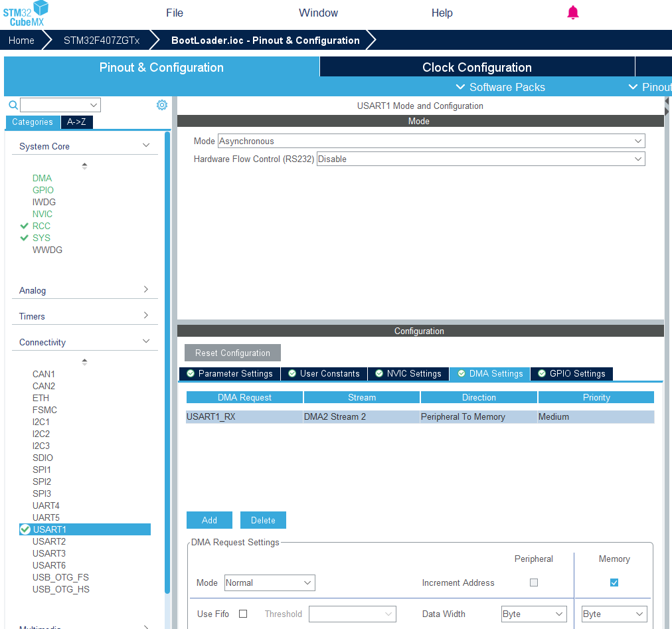Click the search magnifier icon

click(x=13, y=105)
